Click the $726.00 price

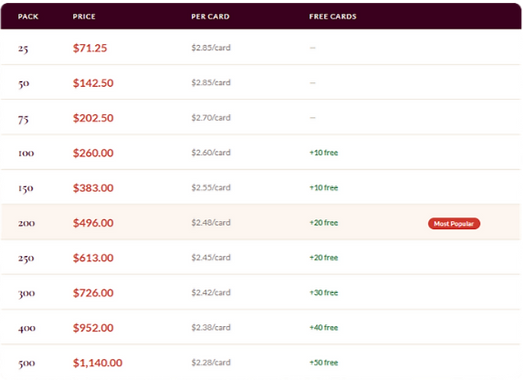click(93, 293)
